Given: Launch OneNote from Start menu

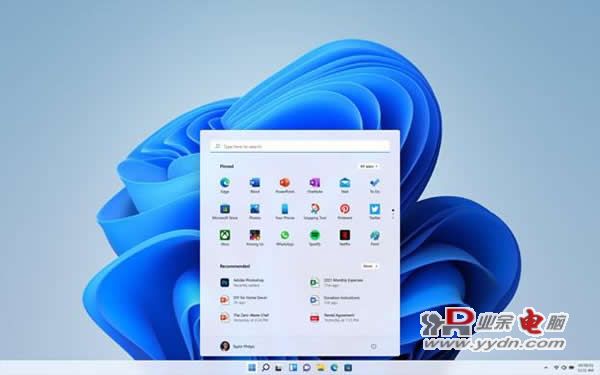Looking at the screenshot, I should click(x=315, y=184).
